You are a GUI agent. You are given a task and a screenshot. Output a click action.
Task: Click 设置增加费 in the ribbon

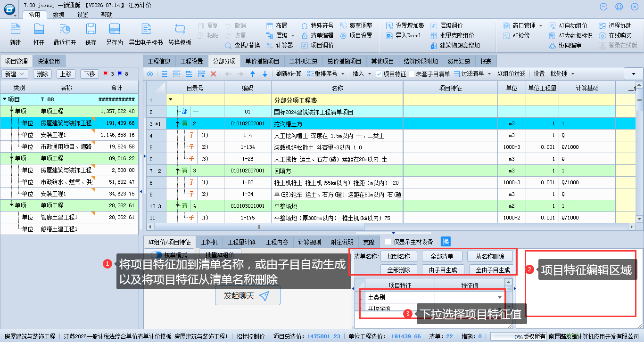tap(405, 25)
